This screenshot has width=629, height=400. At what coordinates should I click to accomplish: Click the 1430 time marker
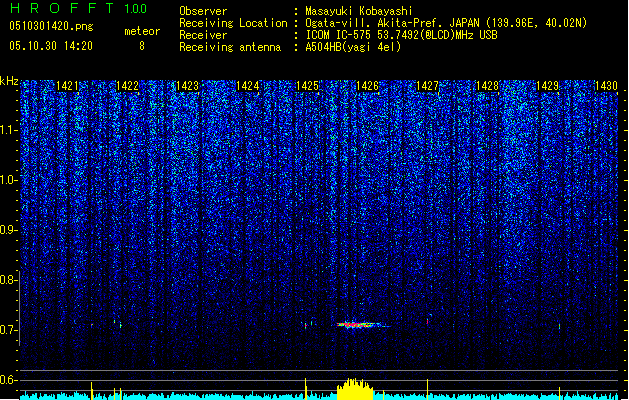(606, 86)
